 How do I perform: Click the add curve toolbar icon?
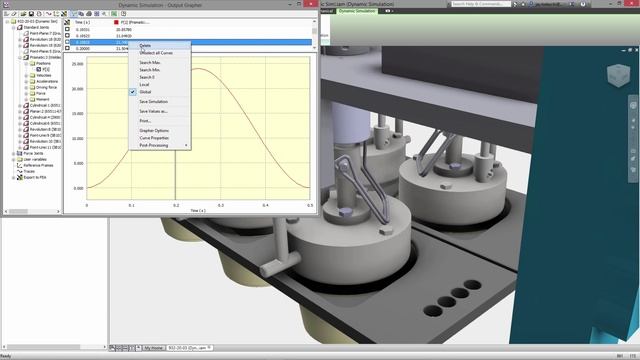(49, 14)
